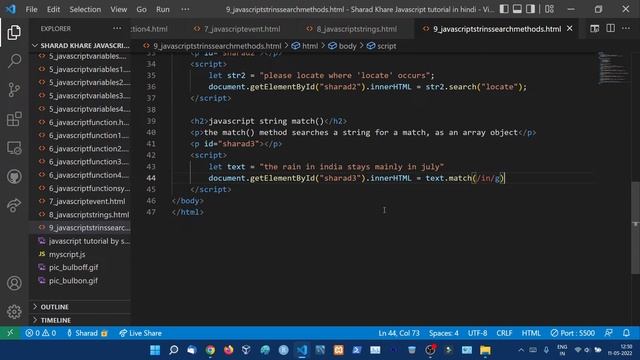This screenshot has width=640, height=360.
Task: Open the menu bar overflow ellipsis
Action: (x=185, y=9)
